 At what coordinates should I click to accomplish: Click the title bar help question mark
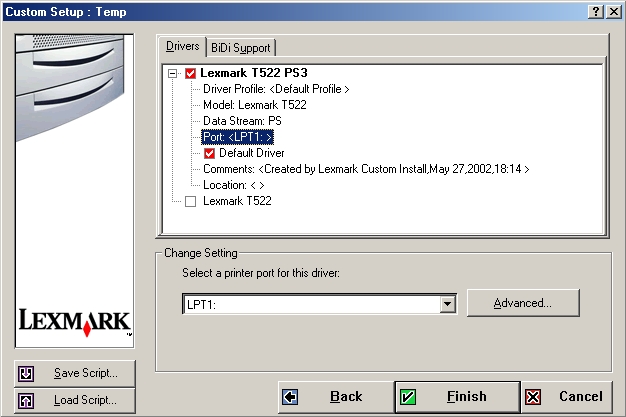click(596, 10)
